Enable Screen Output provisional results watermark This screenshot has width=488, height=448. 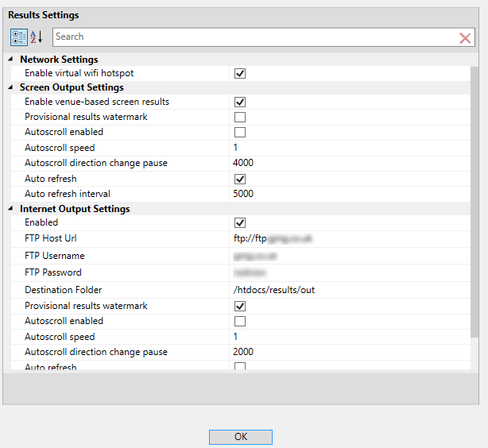tap(240, 118)
